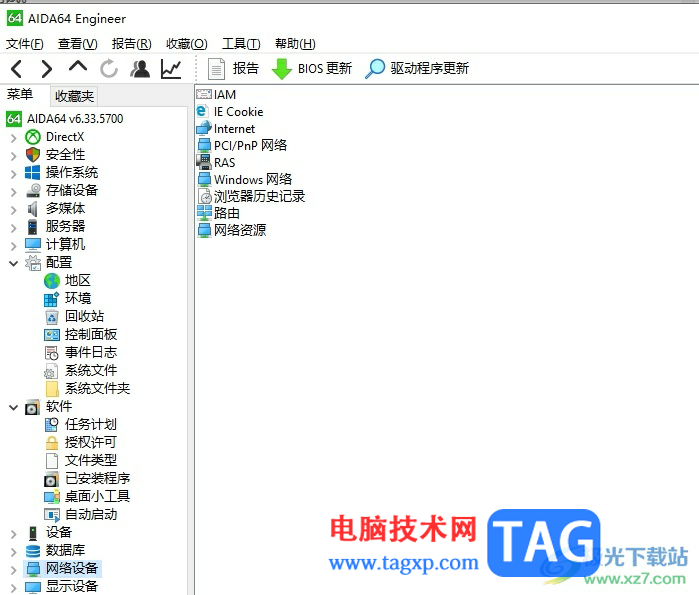Open the 文件(F) menu
The height and width of the screenshot is (595, 699).
click(25, 44)
